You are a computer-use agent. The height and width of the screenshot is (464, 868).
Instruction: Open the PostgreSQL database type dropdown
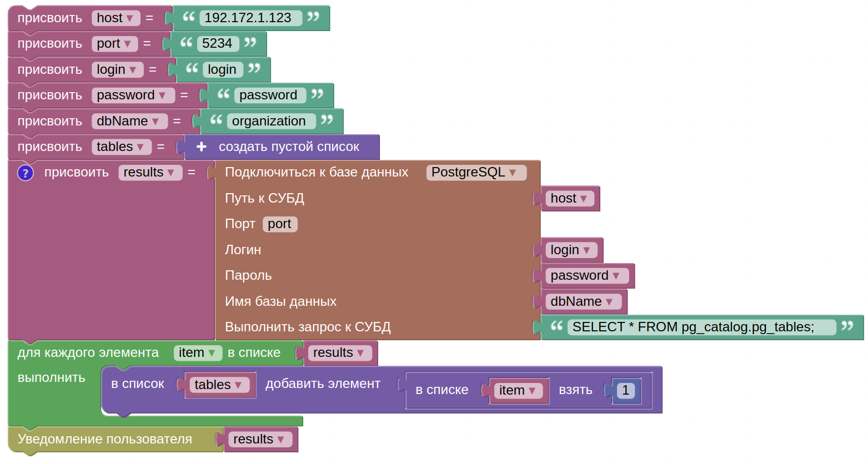point(476,173)
